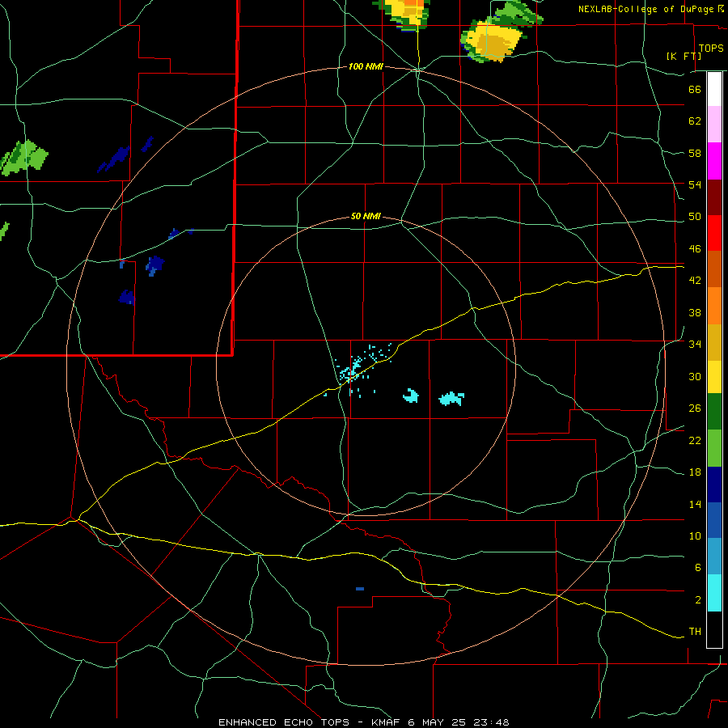Click the black TH threshold swatch

click(714, 629)
